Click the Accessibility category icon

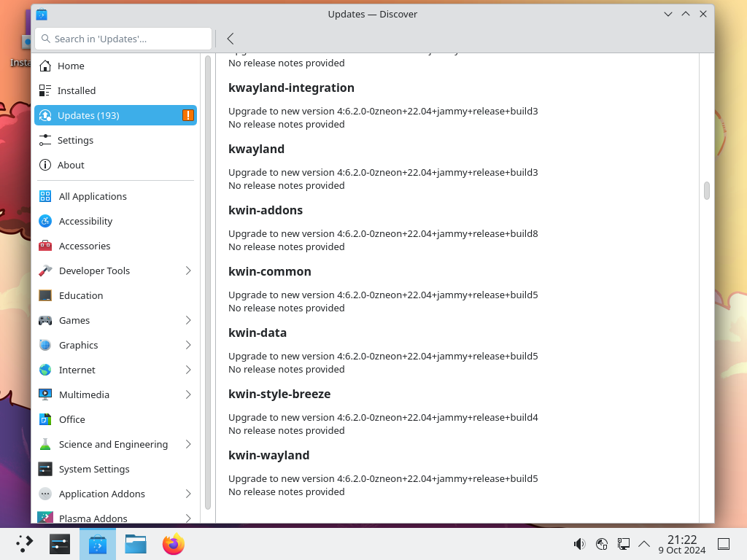pos(45,221)
